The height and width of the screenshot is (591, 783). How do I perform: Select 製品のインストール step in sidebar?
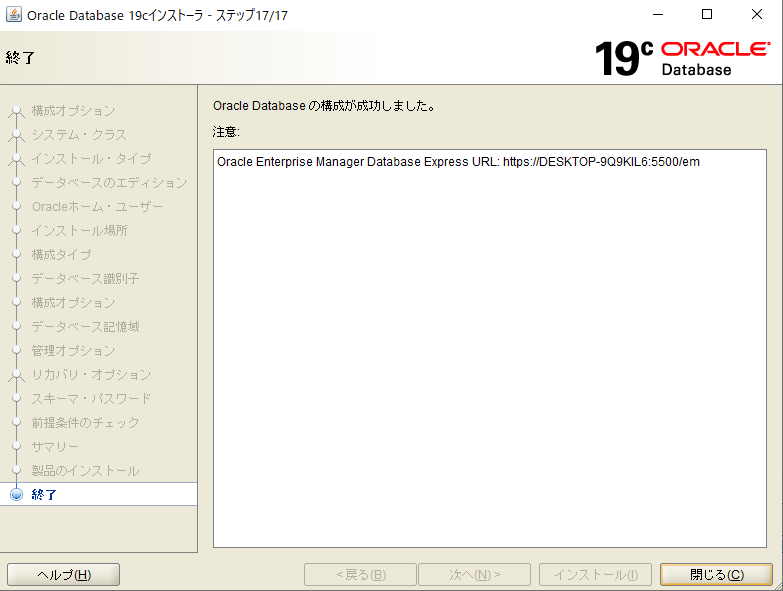click(85, 471)
